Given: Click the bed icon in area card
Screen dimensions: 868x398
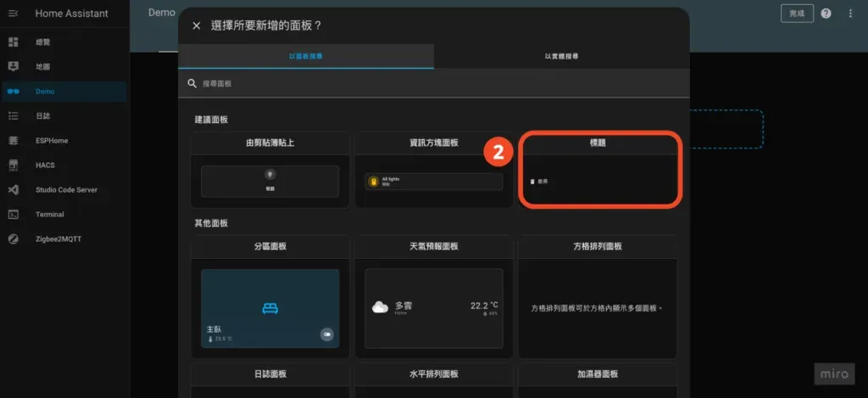Looking at the screenshot, I should (270, 309).
